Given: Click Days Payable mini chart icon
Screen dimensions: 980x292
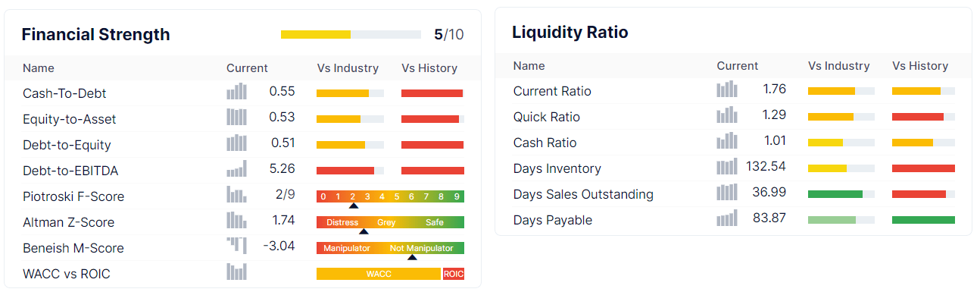Looking at the screenshot, I should (727, 218).
